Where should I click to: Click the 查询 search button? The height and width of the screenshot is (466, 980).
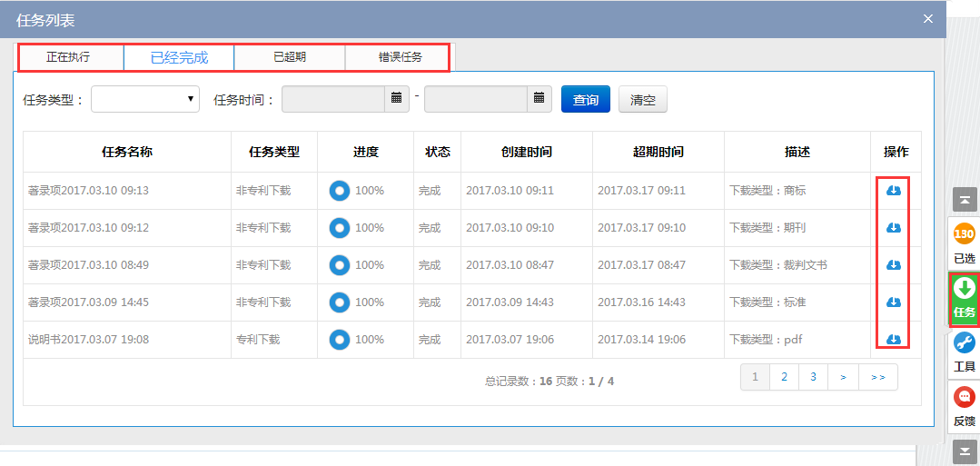pos(586,100)
